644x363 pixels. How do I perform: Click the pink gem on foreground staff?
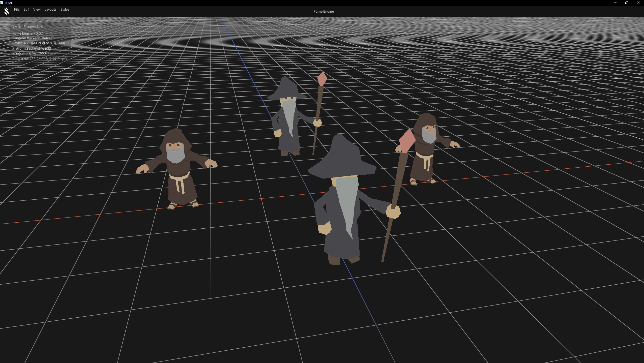click(407, 141)
